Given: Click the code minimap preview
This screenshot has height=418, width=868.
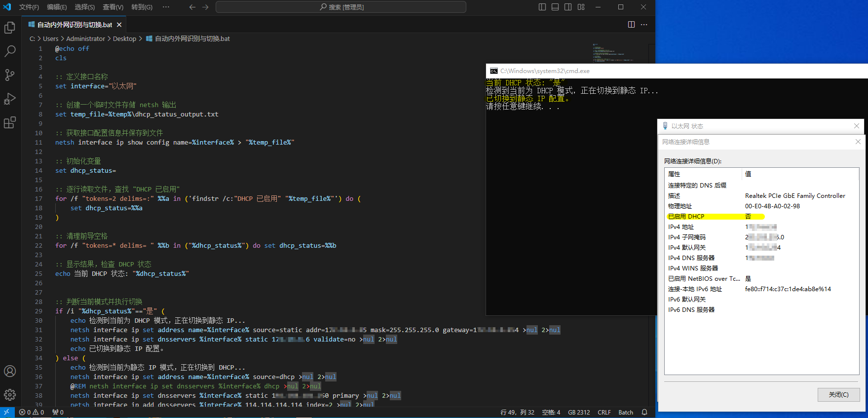Looking at the screenshot, I should pos(613,52).
